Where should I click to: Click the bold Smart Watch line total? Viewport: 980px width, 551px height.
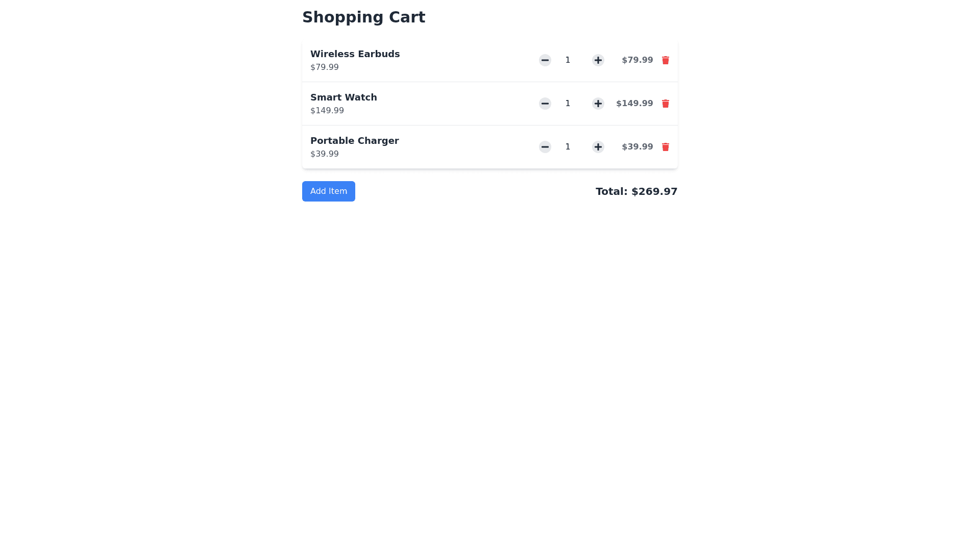(634, 104)
